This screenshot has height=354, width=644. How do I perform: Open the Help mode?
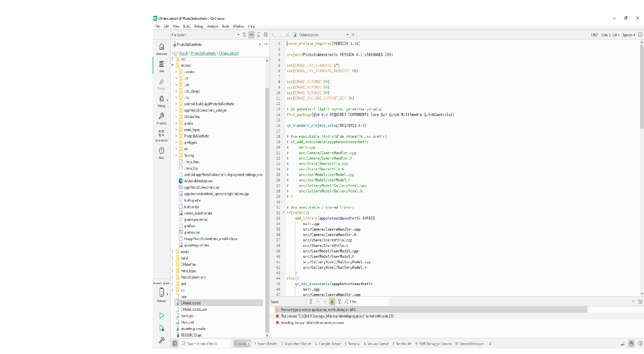(x=161, y=153)
